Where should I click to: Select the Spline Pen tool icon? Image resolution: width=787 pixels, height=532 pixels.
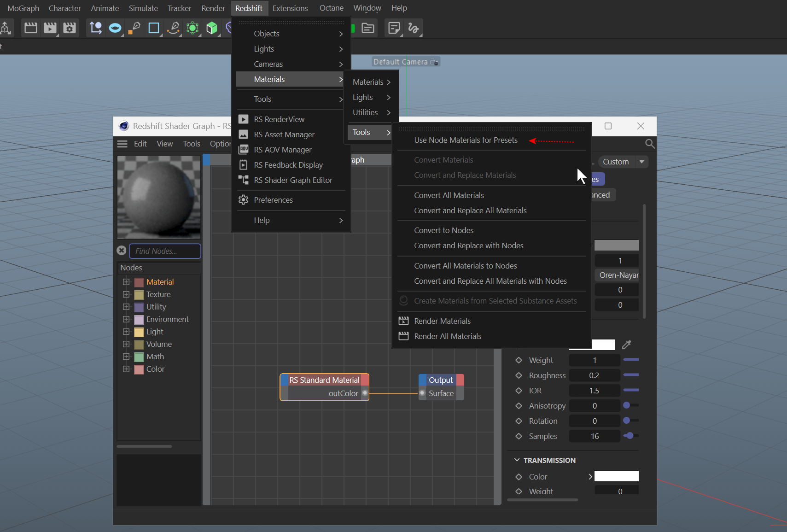(x=134, y=28)
